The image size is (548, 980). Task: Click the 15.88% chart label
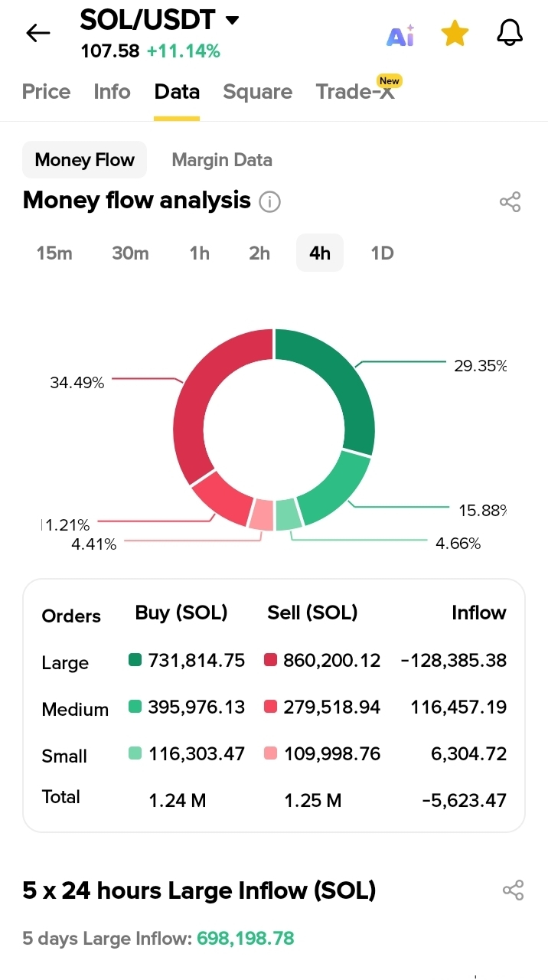click(x=482, y=510)
